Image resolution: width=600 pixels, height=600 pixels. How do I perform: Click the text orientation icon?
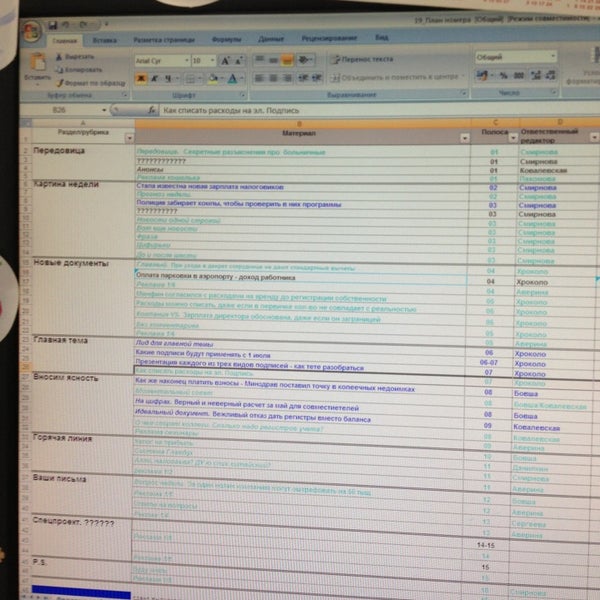[305, 60]
